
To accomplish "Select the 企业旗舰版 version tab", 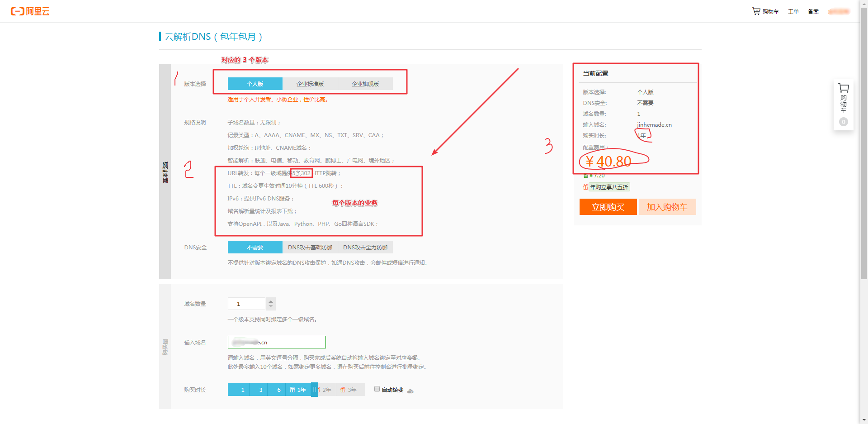I will [365, 84].
